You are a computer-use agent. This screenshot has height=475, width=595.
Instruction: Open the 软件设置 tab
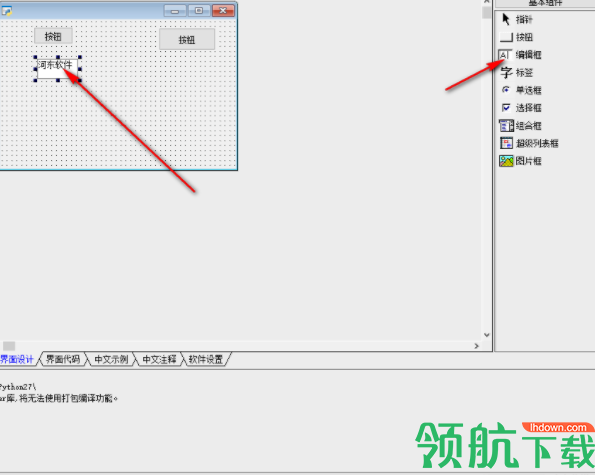tap(206, 359)
